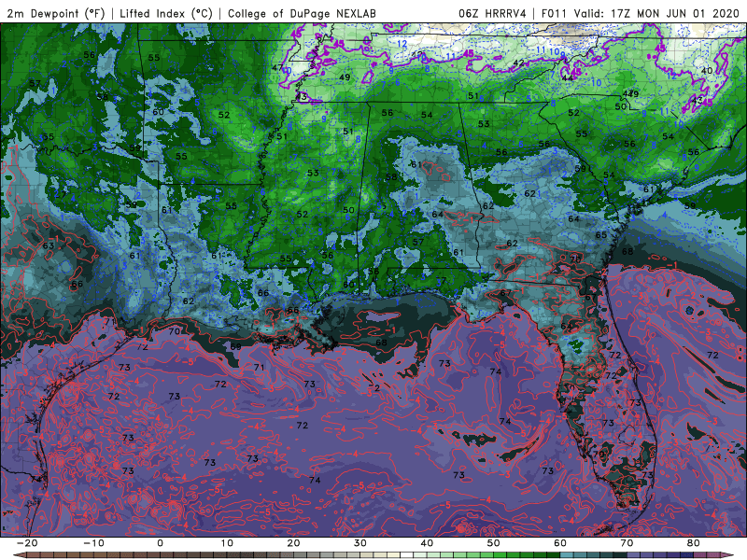
Task: Click the "2m Dewpoint (°F)" title text
Action: point(56,13)
